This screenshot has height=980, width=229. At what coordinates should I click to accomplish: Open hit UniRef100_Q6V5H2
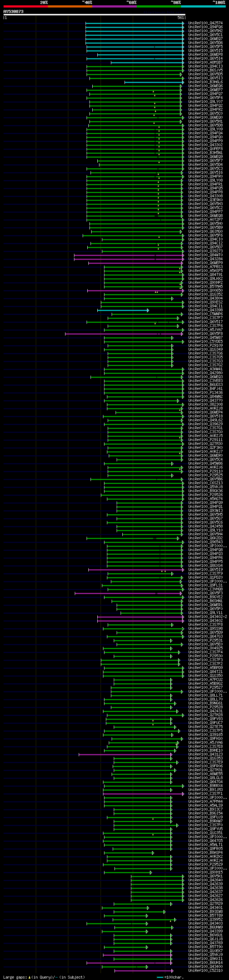205,31
